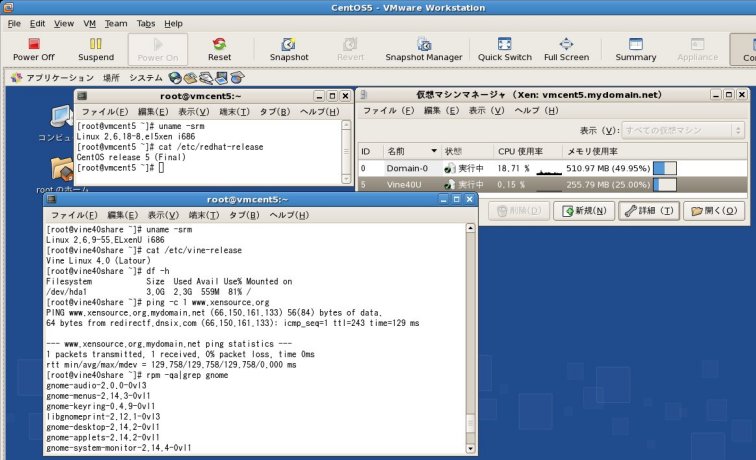This screenshot has height=460, width=756.
Task: Take a Snapshot from the toolbar
Action: (289, 50)
